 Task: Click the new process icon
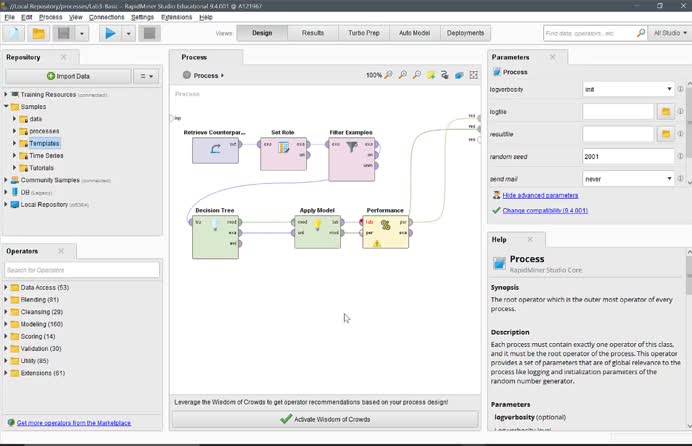tap(14, 33)
